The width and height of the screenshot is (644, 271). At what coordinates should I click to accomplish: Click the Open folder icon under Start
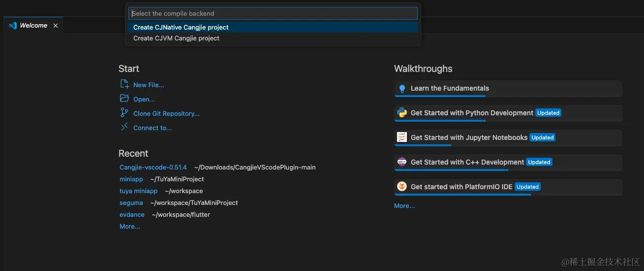[x=124, y=99]
